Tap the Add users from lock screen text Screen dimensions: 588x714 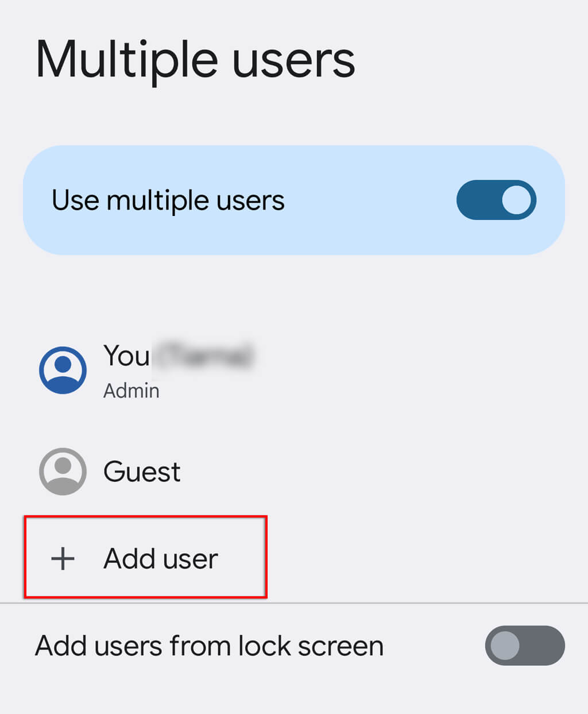pyautogui.click(x=209, y=646)
